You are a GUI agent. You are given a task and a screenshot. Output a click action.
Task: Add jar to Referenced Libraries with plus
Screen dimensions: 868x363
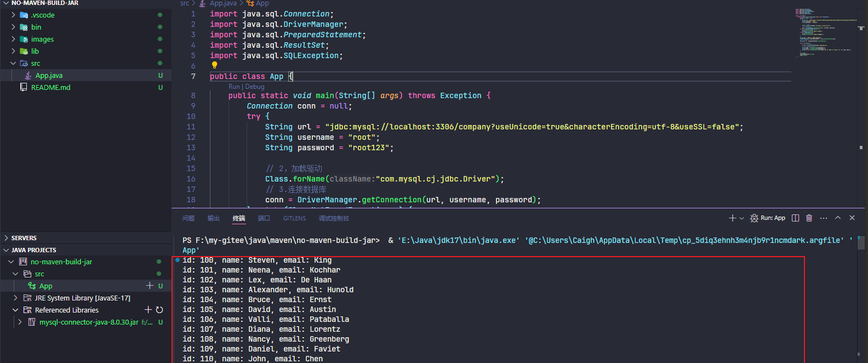click(x=148, y=310)
